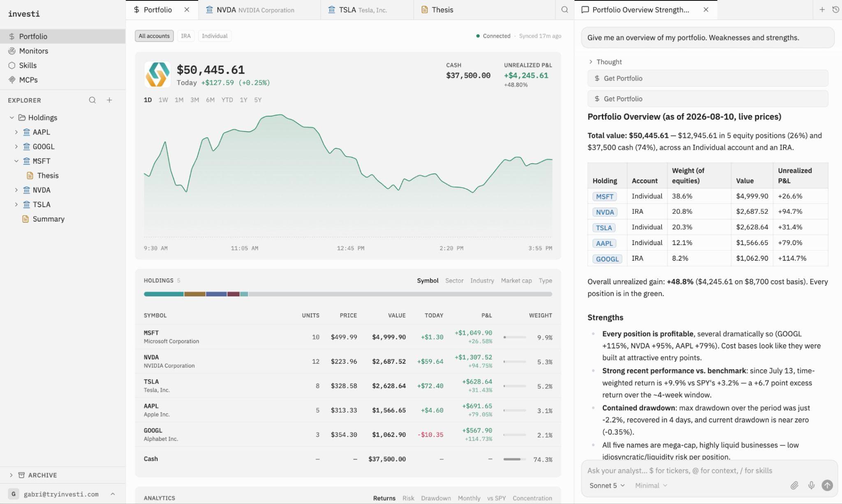Expand the Archive section
This screenshot has width=842, height=504.
[x=11, y=475]
